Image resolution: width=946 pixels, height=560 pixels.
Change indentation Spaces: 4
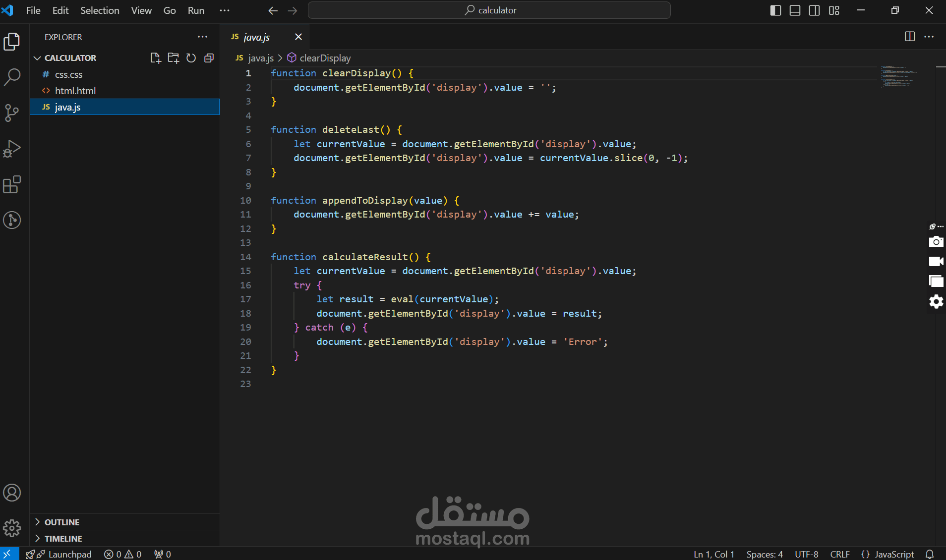tap(765, 554)
